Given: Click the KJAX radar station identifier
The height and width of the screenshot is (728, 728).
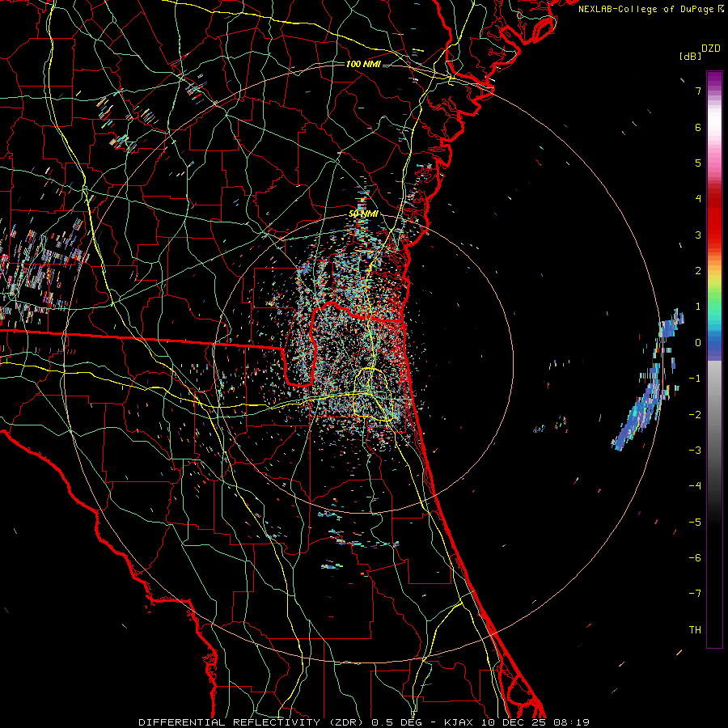Looking at the screenshot, I should coord(459,722).
